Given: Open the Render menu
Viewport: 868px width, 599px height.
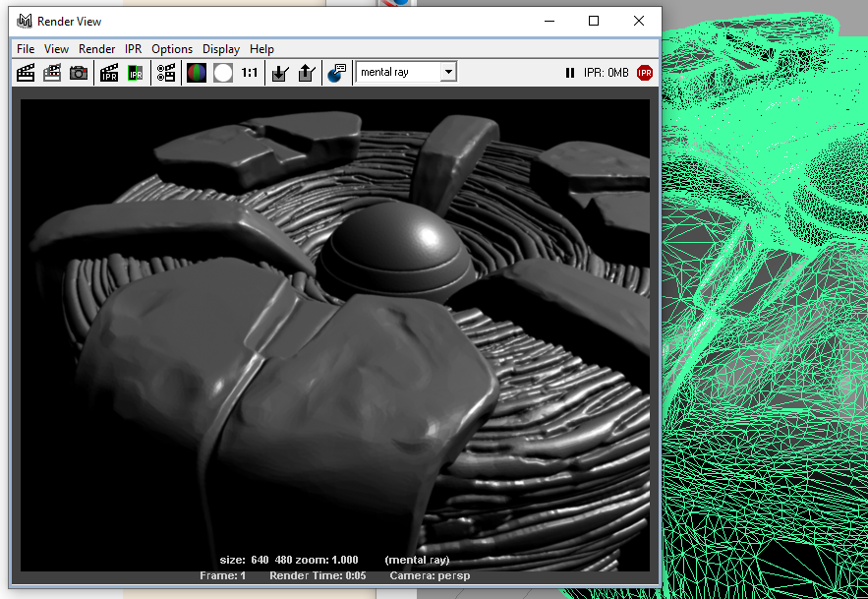Looking at the screenshot, I should [96, 48].
